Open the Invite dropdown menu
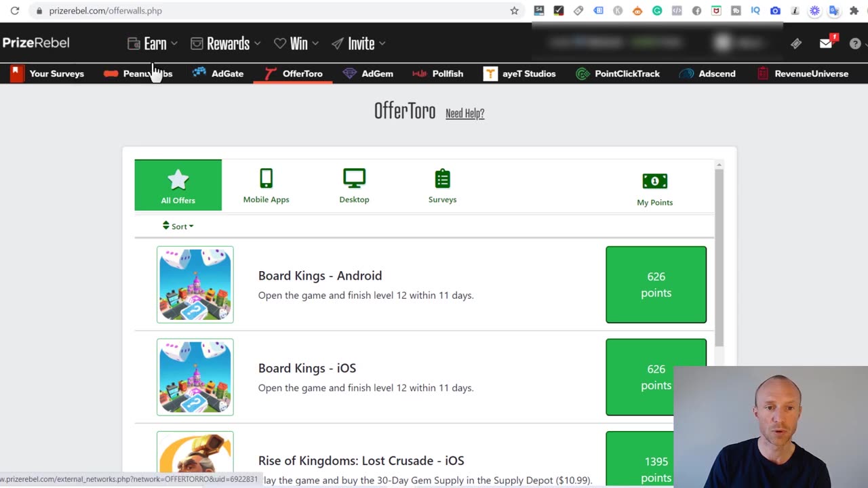Screen dimensions: 868x488 [359, 43]
